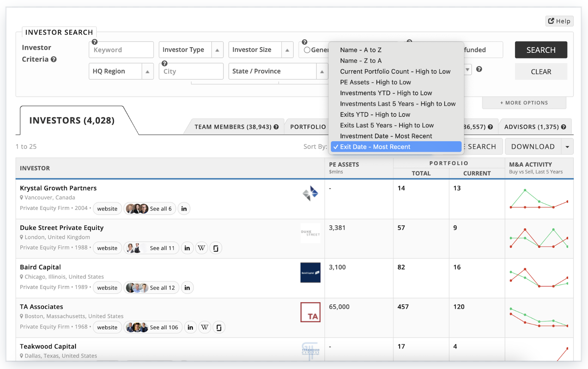
Task: Click the CLEAR button
Action: pos(541,72)
